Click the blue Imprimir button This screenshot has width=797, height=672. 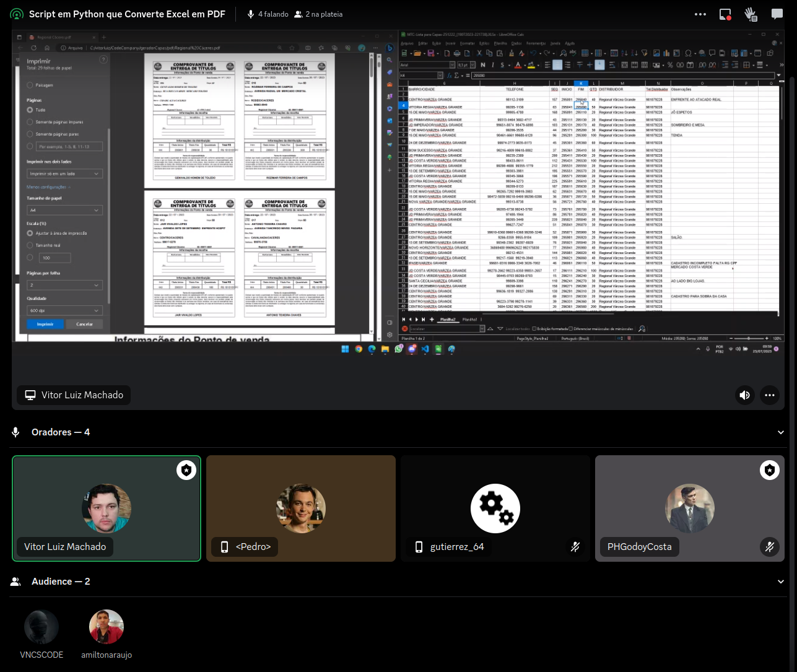(x=45, y=324)
